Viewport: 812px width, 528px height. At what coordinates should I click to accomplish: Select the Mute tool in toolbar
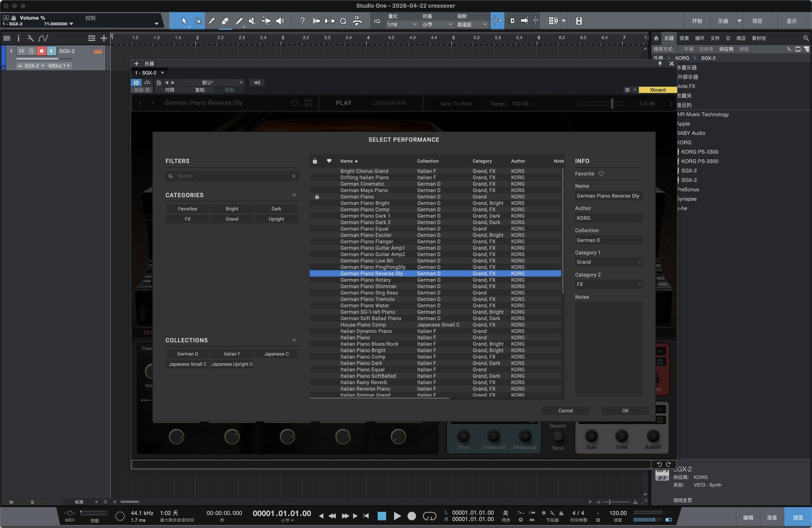click(252, 21)
